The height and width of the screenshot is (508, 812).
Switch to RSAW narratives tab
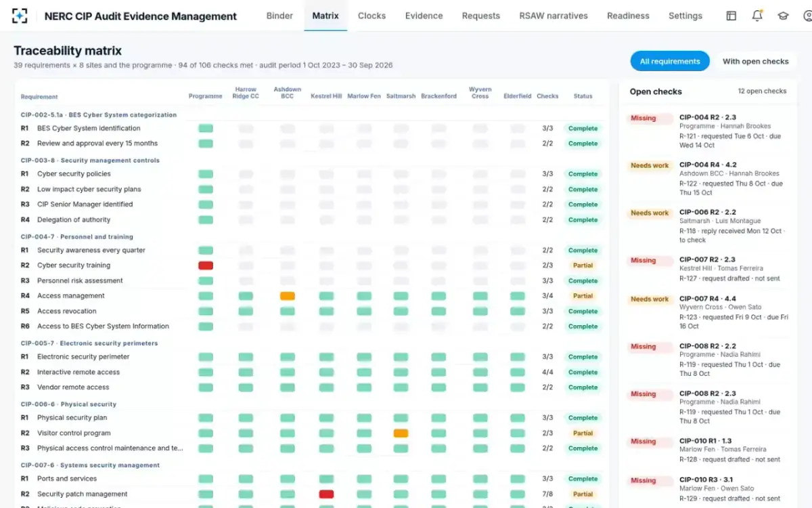click(554, 16)
